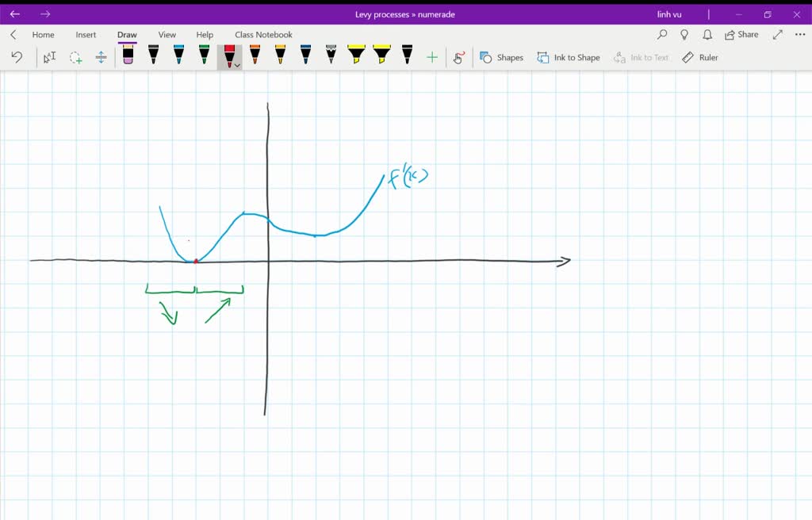The height and width of the screenshot is (520, 812).
Task: Select the pencil drawing tool
Action: pyautogui.click(x=331, y=55)
